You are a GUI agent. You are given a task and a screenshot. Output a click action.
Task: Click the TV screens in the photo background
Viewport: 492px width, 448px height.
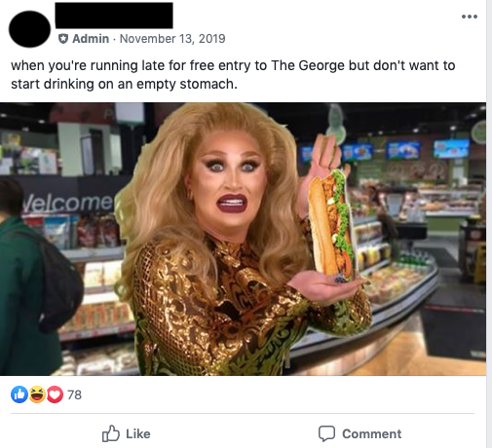[385, 150]
